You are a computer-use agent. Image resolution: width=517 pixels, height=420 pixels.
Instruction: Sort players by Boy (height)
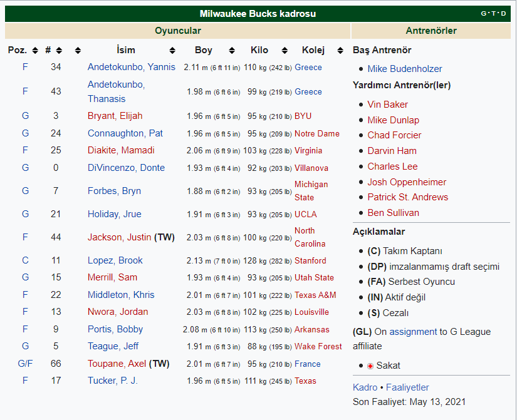[x=232, y=50]
